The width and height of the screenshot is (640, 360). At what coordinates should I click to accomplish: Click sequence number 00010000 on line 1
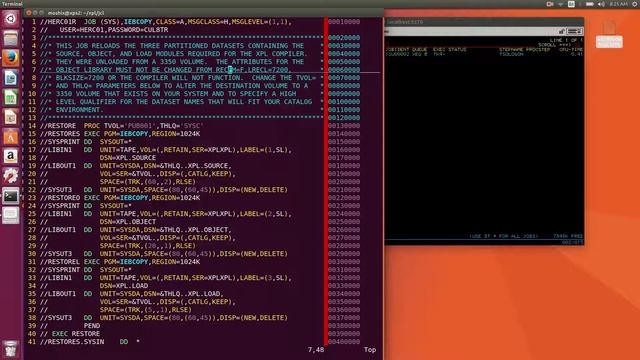point(344,22)
